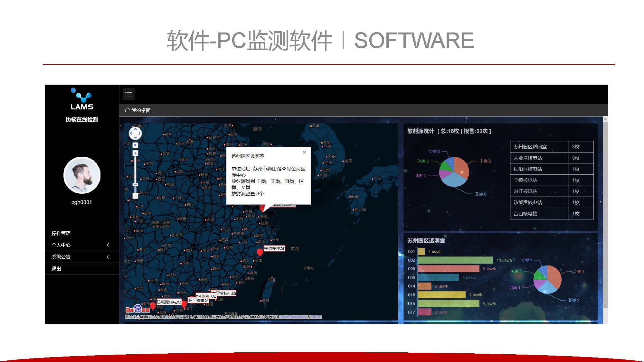The height and width of the screenshot is (362, 644).
Task: Click the Ⅰ类:3 label on lower pie chart
Action: [x=579, y=272]
